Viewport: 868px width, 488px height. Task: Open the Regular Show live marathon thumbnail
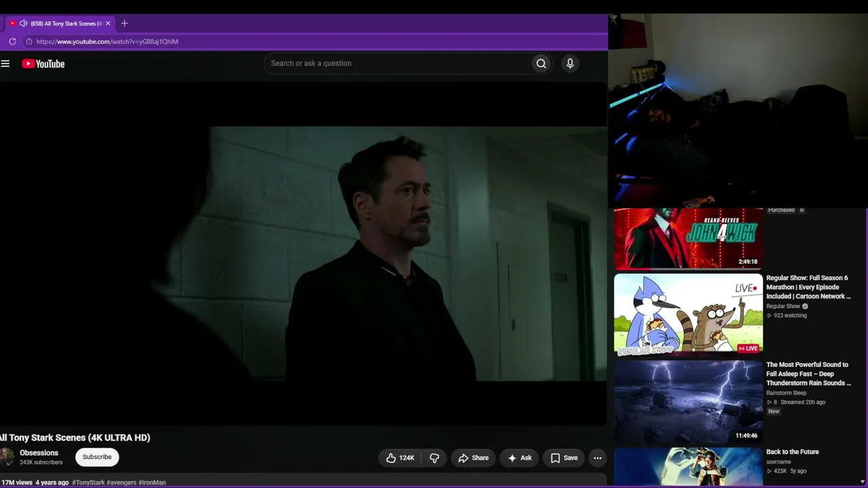688,314
